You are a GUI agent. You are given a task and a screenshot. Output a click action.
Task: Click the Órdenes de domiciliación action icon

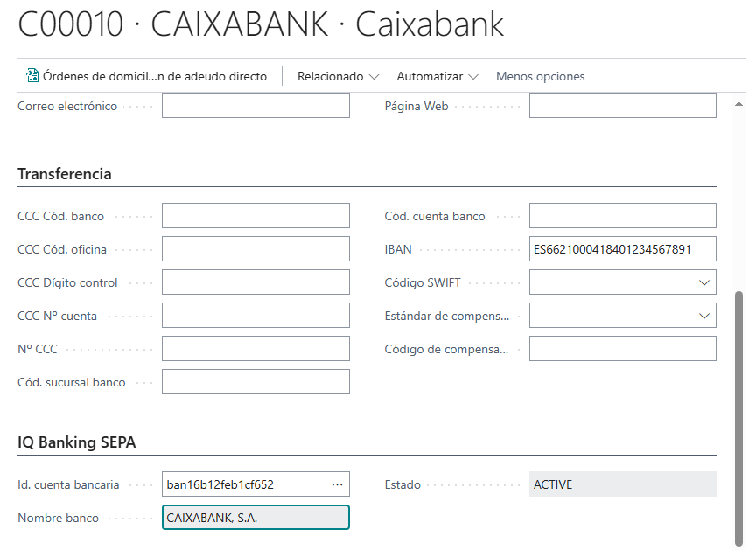pos(30,76)
